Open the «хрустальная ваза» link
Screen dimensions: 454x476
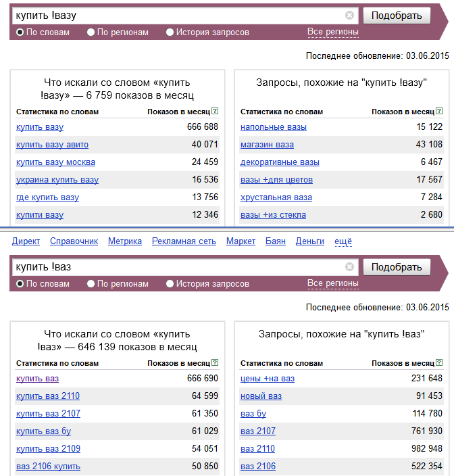tap(276, 197)
